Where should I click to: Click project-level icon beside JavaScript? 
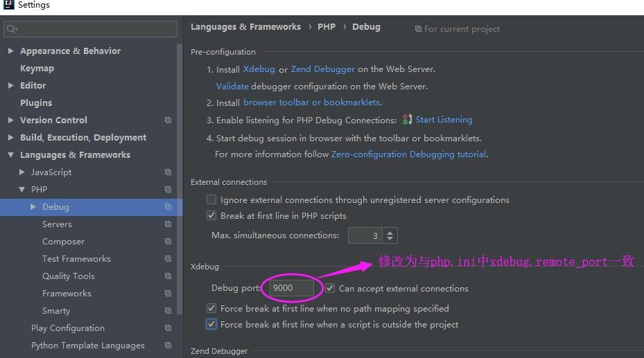tap(168, 172)
